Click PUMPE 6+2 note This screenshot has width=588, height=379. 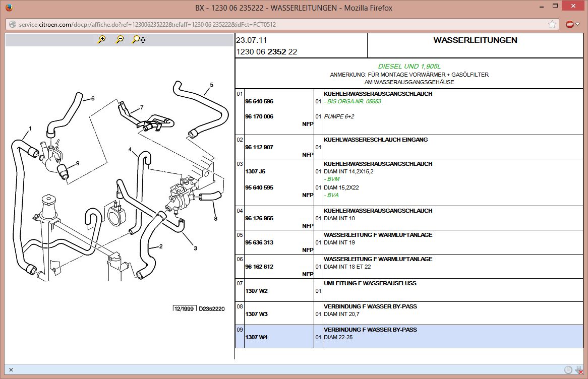339,116
